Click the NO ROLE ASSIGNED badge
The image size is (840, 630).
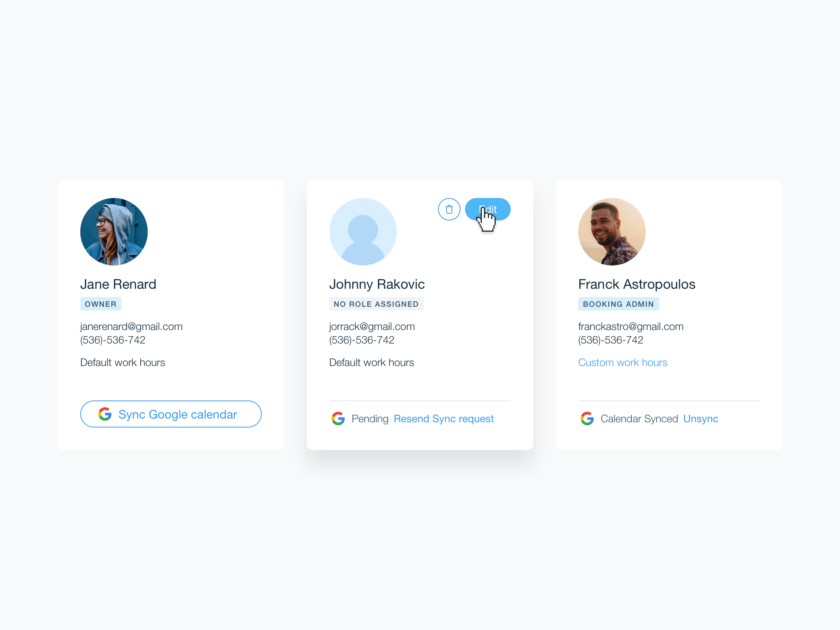(376, 304)
